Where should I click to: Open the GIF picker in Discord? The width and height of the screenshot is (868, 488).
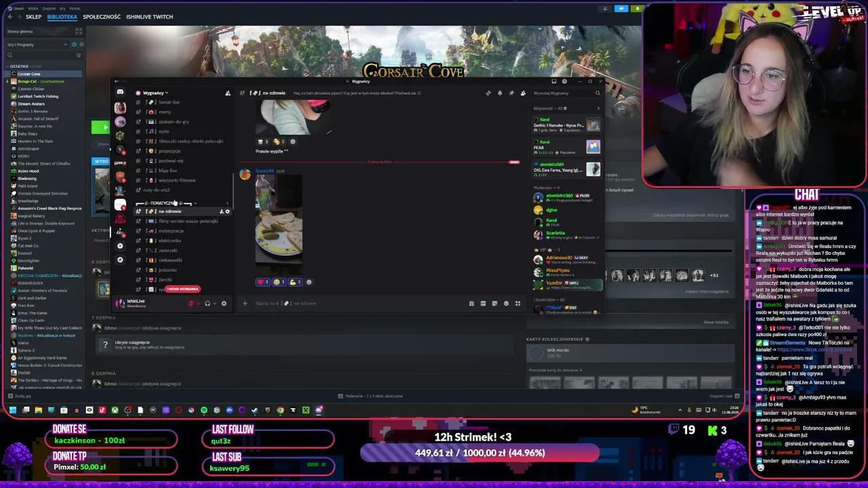click(x=483, y=304)
